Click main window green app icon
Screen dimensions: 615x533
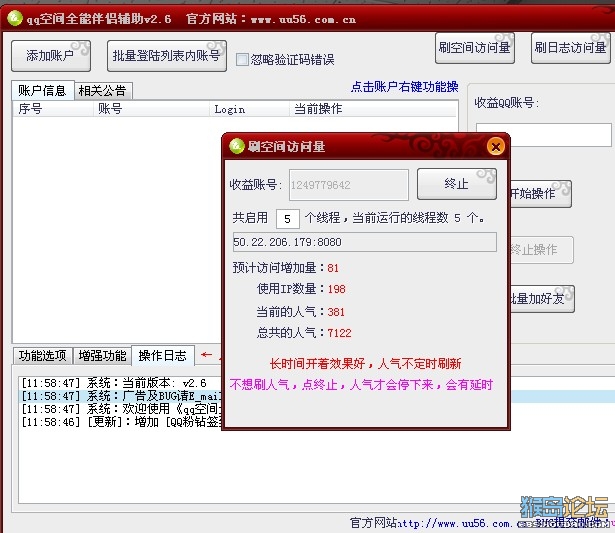pos(15,18)
